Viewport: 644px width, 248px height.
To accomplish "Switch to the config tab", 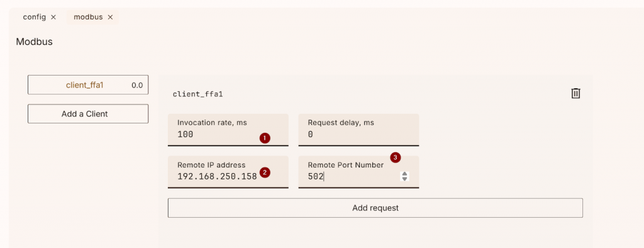I will tap(35, 17).
